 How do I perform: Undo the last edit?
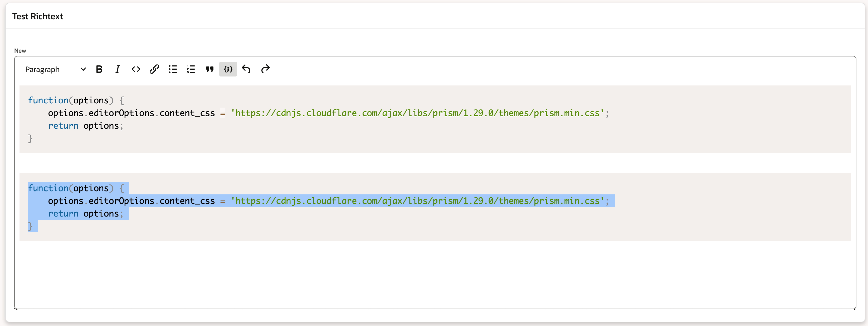pos(247,69)
